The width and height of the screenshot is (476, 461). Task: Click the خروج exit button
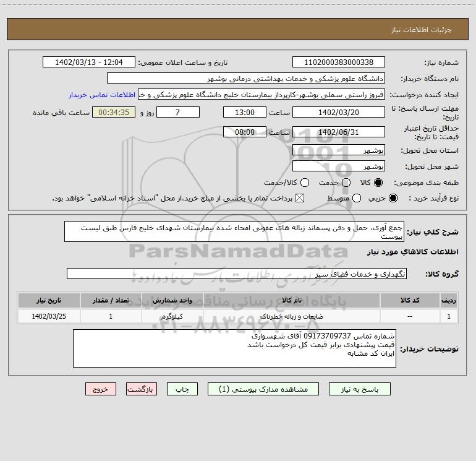(101, 389)
